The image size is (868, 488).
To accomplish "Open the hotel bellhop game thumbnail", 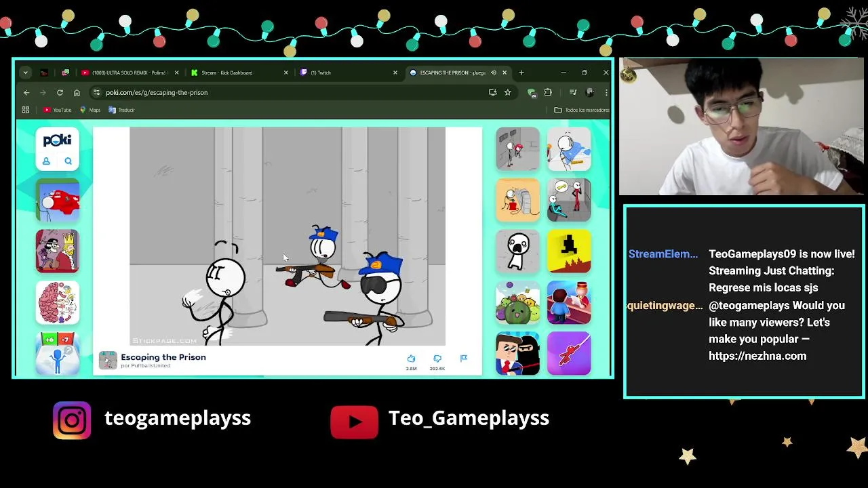I will [568, 302].
